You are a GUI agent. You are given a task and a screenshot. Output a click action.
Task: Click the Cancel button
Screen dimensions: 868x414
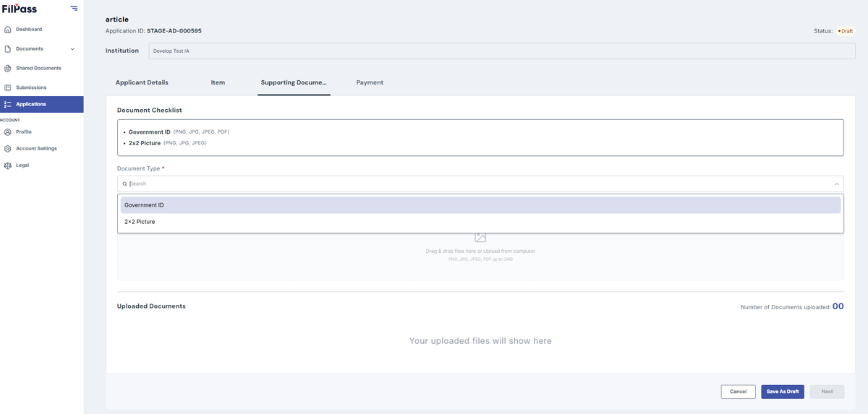[738, 392]
